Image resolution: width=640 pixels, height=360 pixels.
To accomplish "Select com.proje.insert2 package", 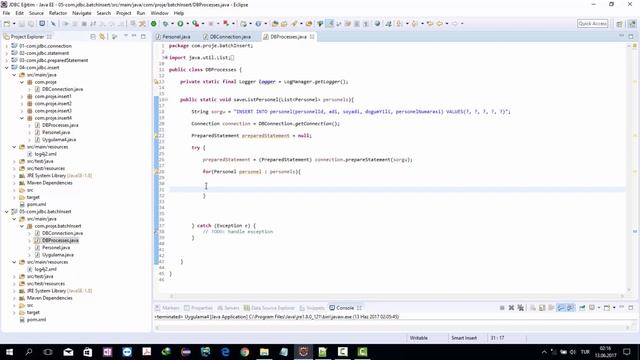I will [x=53, y=104].
